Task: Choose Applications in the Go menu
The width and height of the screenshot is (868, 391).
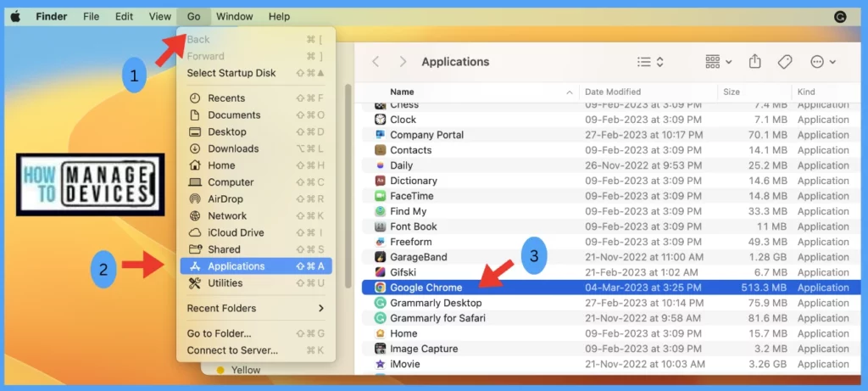Action: (x=255, y=266)
